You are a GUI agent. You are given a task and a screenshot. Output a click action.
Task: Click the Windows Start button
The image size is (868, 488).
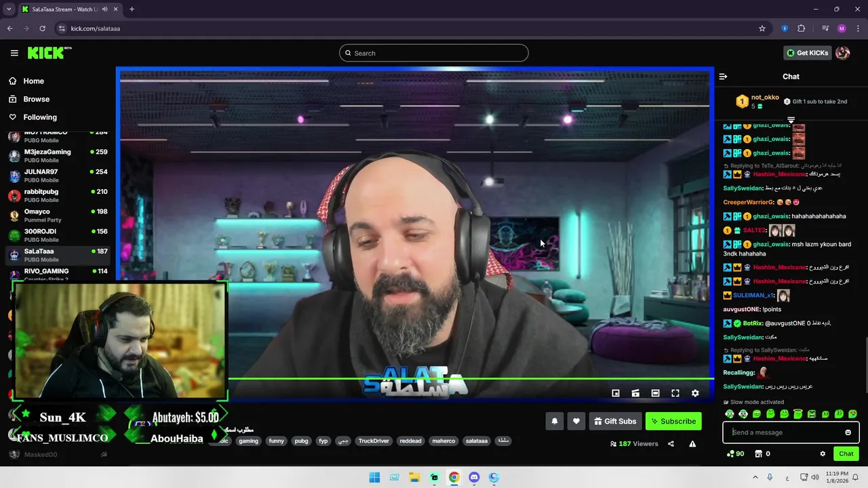click(x=374, y=477)
